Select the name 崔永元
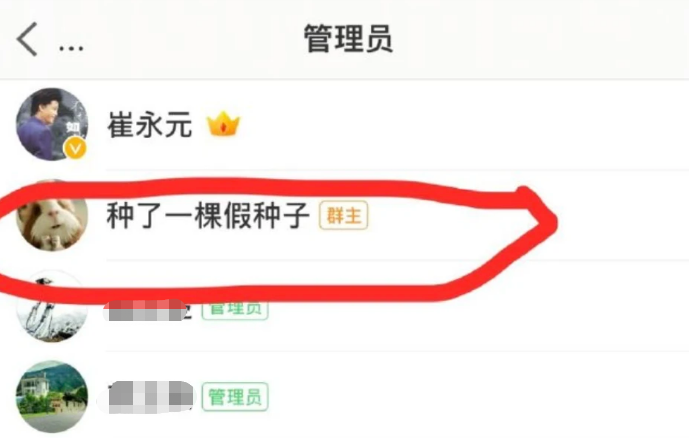This screenshot has height=438, width=689. [150, 125]
